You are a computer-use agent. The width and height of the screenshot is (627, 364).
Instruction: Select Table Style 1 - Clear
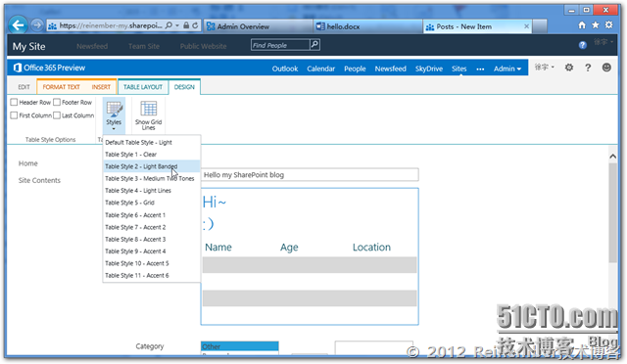tap(152, 155)
